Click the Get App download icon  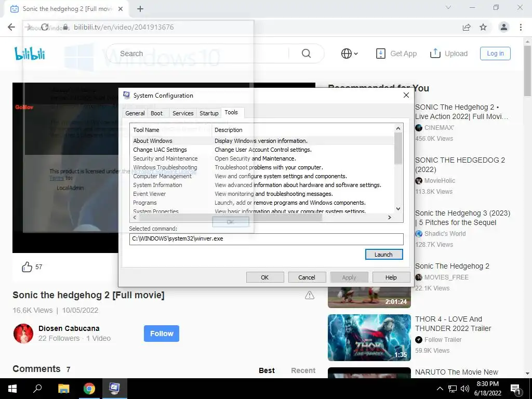click(380, 54)
